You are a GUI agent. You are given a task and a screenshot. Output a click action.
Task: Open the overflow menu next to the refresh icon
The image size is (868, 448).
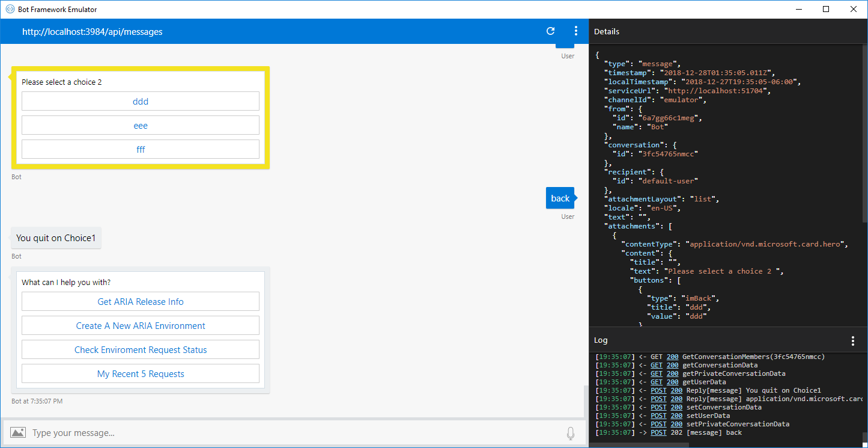tap(575, 31)
